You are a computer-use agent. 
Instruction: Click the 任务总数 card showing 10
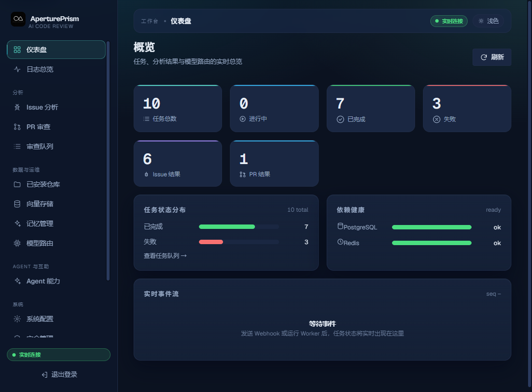coord(178,109)
